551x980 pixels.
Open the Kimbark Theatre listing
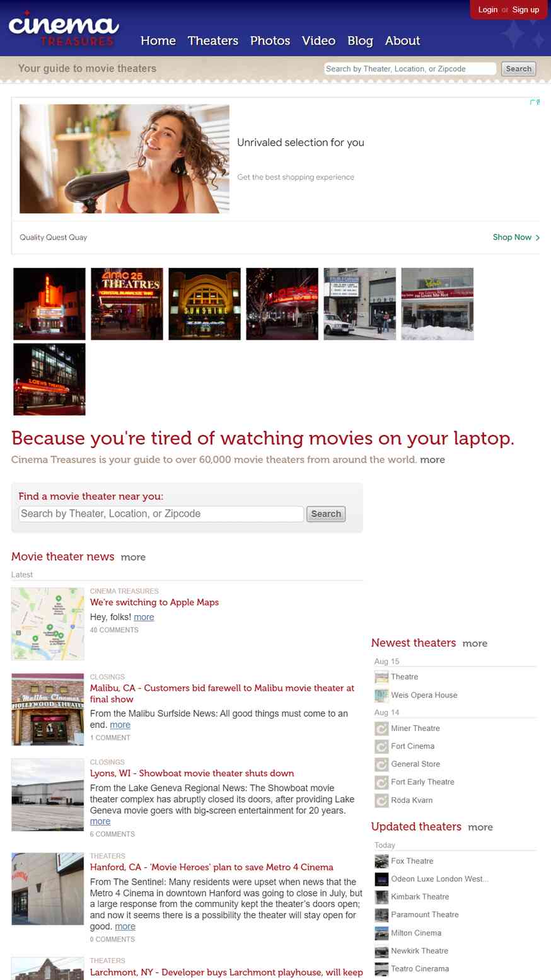[420, 897]
